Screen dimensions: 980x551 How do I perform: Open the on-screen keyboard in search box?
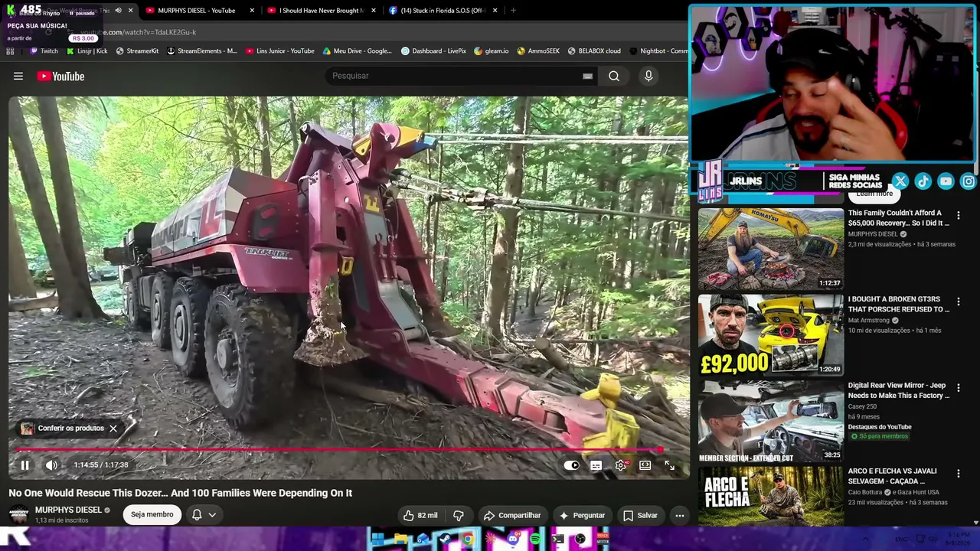click(x=587, y=76)
